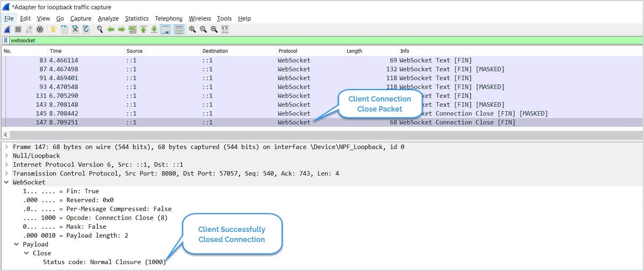Viewport: 644px width, 271px height.
Task: Sort packets by the Time column header
Action: point(56,51)
